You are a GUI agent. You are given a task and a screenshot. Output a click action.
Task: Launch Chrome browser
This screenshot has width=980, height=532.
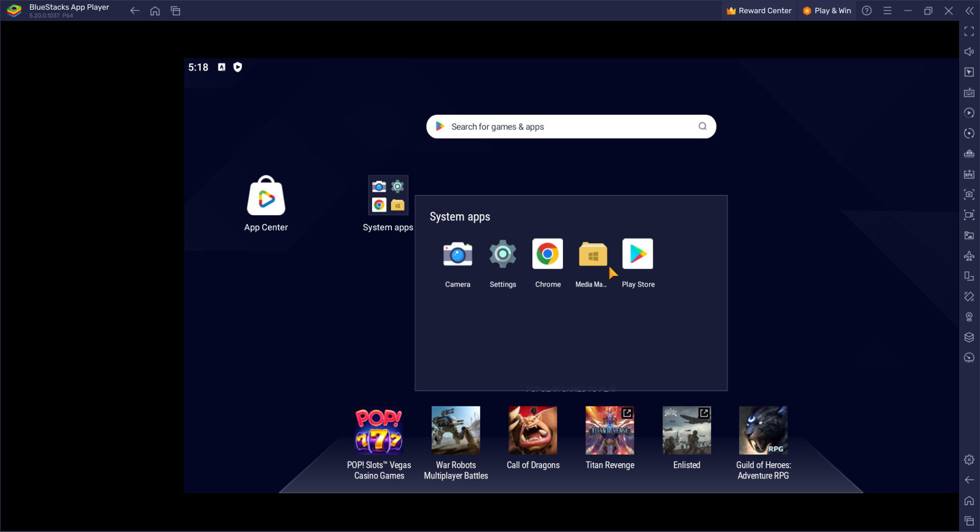[x=548, y=254]
